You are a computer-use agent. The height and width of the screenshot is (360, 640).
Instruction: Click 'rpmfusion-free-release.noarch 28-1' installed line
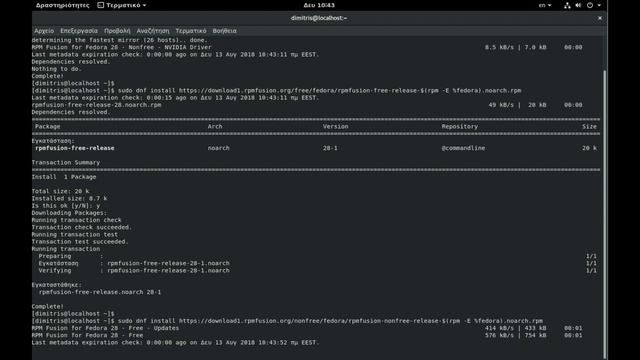[x=100, y=292]
